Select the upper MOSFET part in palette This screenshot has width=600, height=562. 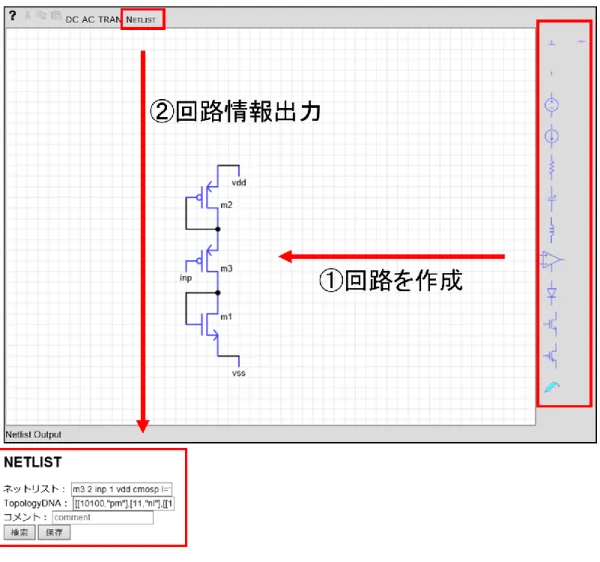551,324
